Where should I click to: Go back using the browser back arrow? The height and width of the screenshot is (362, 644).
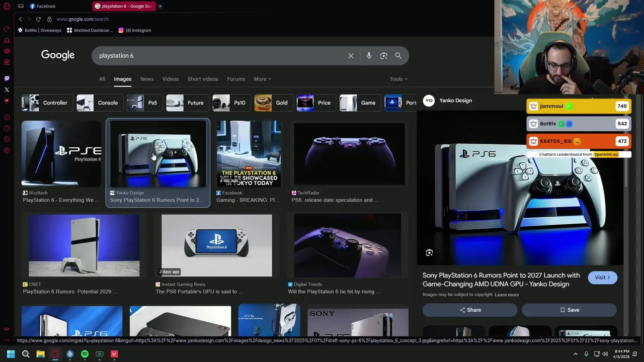[20, 19]
